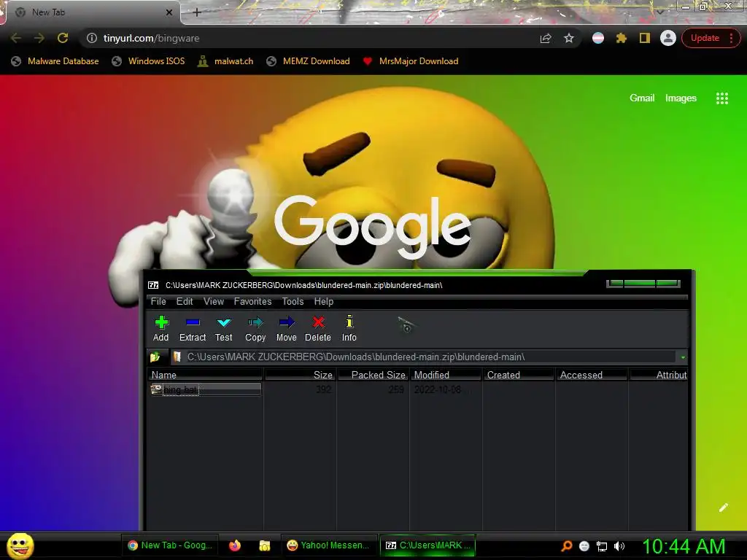Open the Extensions puzzle icon

622,38
